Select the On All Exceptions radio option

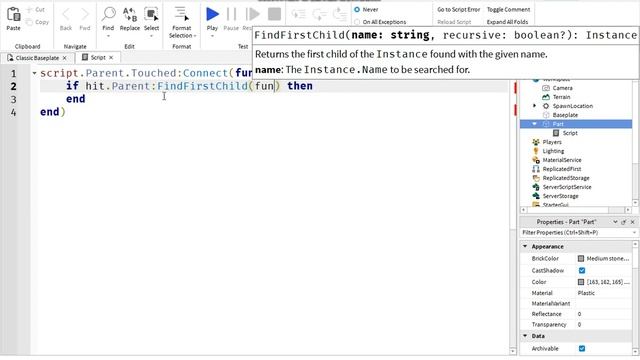point(357,22)
